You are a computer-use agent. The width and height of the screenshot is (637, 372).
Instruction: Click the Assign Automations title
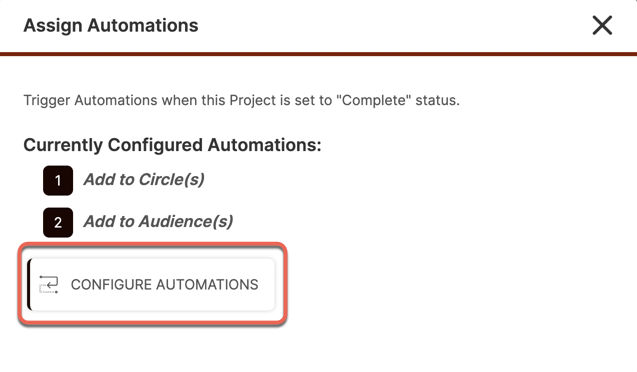tap(111, 25)
